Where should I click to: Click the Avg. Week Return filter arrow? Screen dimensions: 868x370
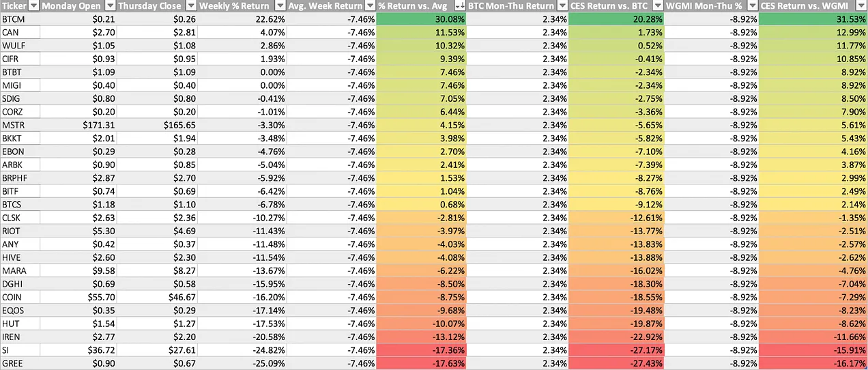tap(371, 6)
